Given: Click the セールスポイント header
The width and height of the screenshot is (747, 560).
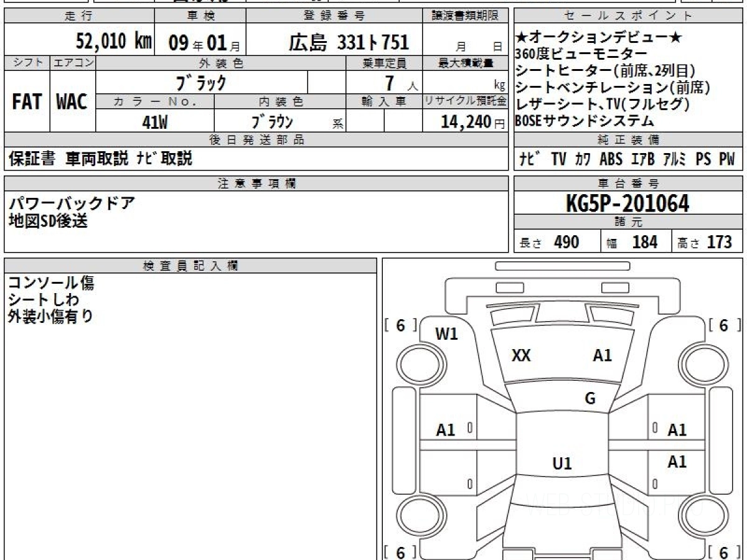Looking at the screenshot, I should tap(628, 16).
